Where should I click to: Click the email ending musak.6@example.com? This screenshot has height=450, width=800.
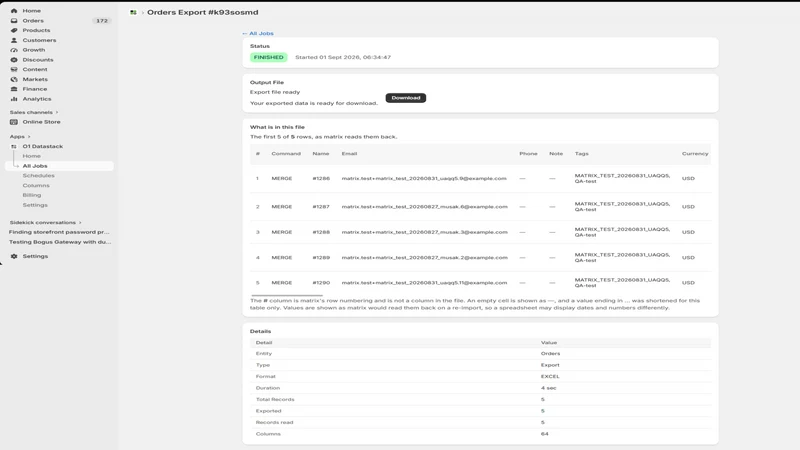tap(424, 207)
